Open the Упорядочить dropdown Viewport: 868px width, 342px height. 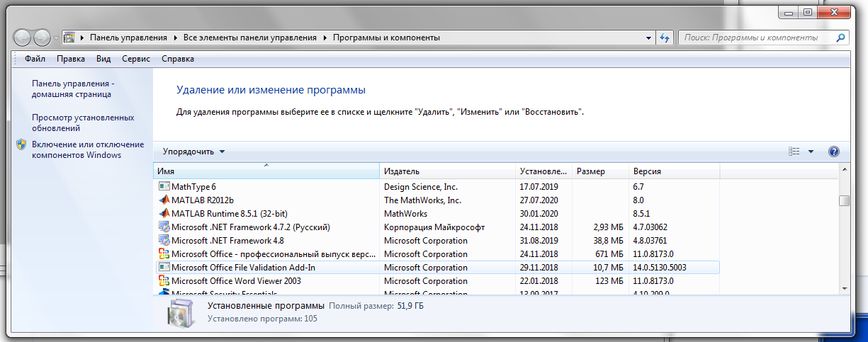pos(193,152)
